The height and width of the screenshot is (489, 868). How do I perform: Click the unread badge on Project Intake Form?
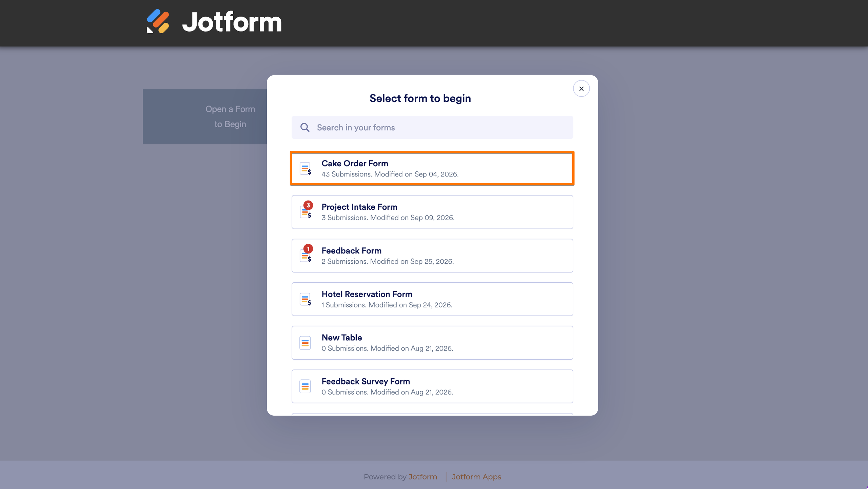[308, 205]
